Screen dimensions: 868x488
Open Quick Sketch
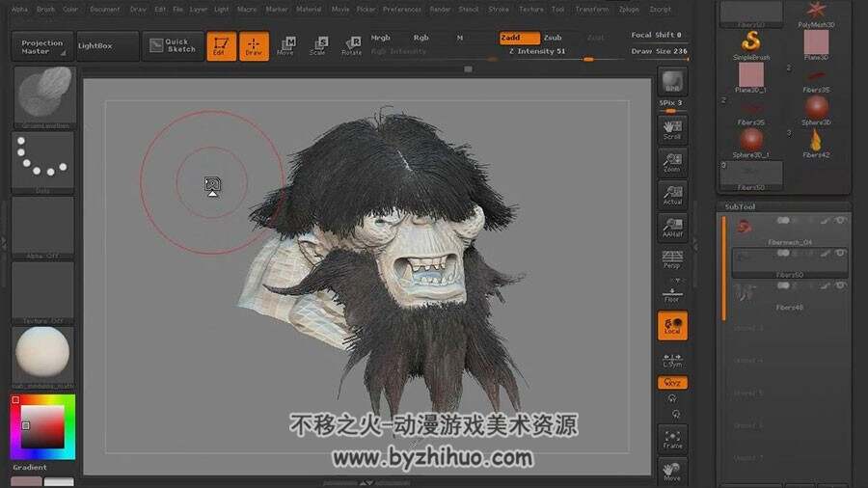click(174, 46)
